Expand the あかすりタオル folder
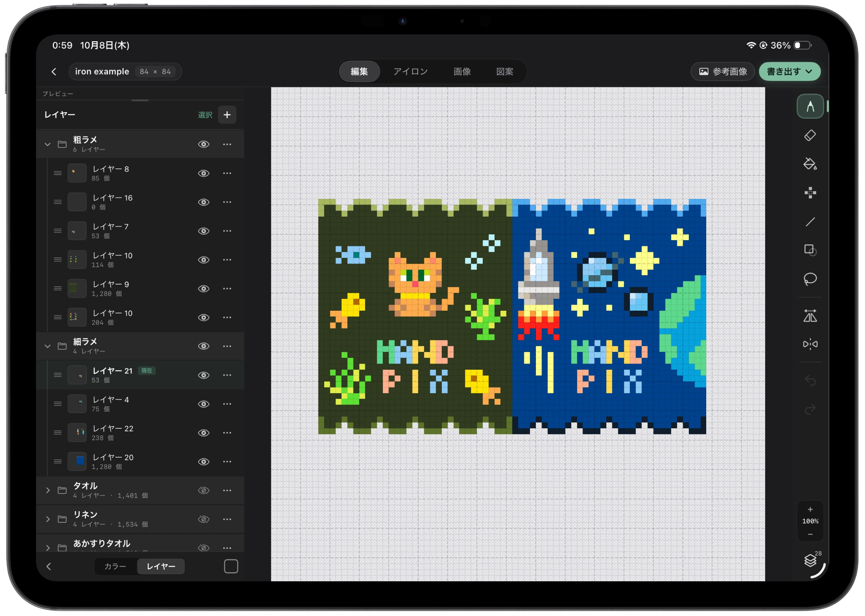Viewport: 865px width, 616px height. (47, 547)
